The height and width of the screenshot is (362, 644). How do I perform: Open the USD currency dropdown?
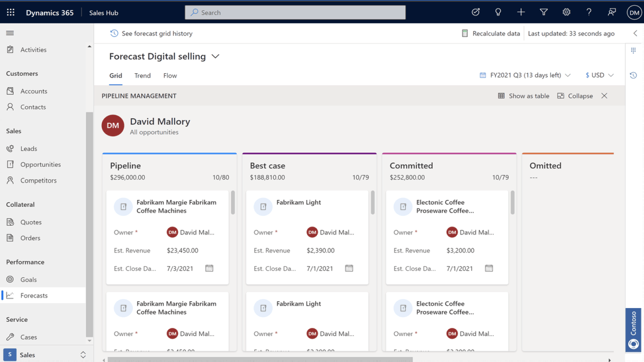click(x=611, y=75)
